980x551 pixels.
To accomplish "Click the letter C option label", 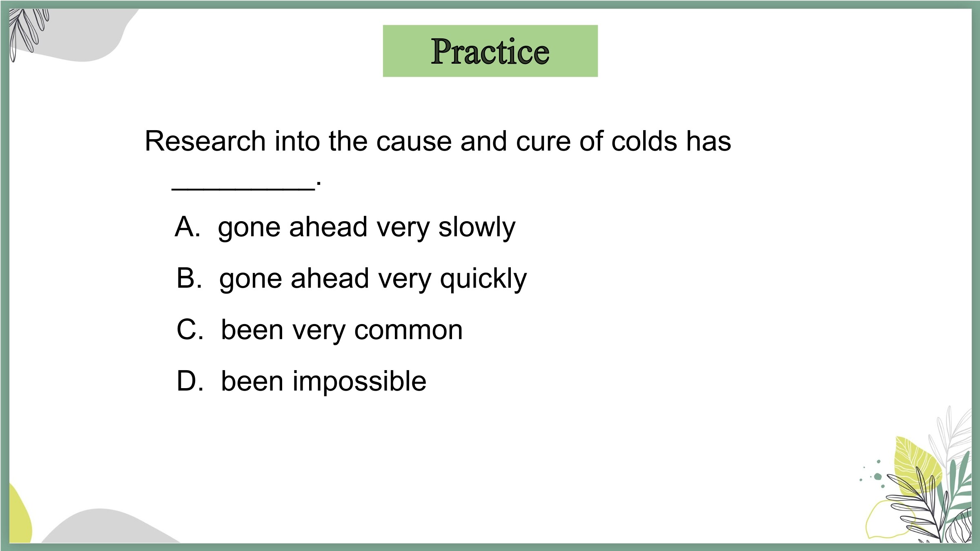I will pyautogui.click(x=190, y=330).
